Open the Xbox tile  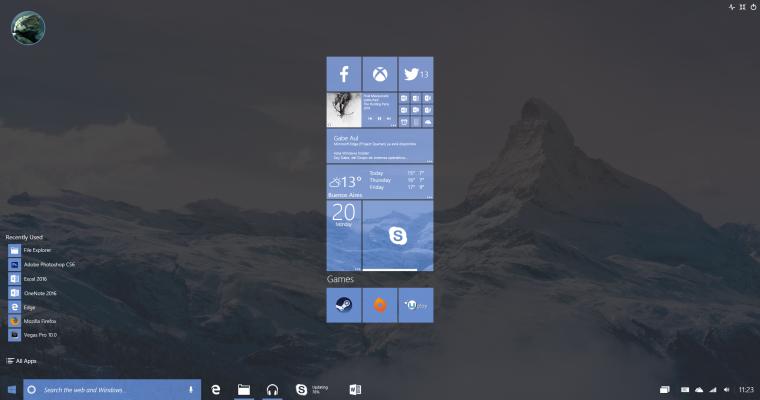380,74
